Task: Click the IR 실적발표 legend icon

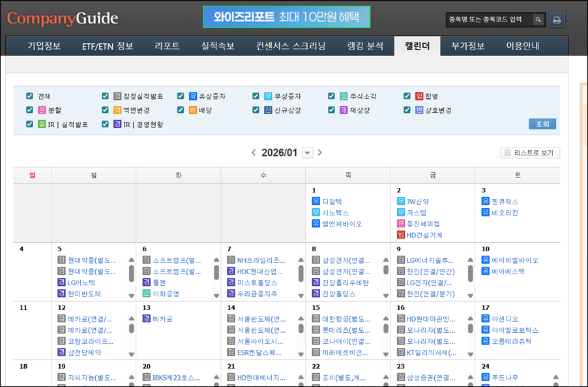Action: tap(42, 124)
